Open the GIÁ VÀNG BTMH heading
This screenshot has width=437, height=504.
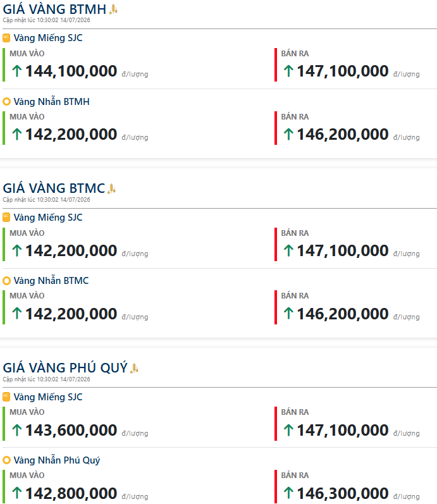54,9
